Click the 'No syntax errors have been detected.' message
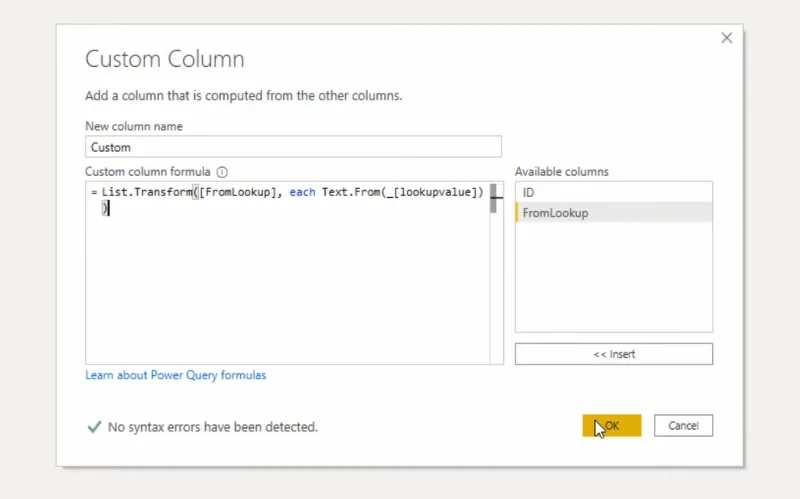 click(213, 427)
